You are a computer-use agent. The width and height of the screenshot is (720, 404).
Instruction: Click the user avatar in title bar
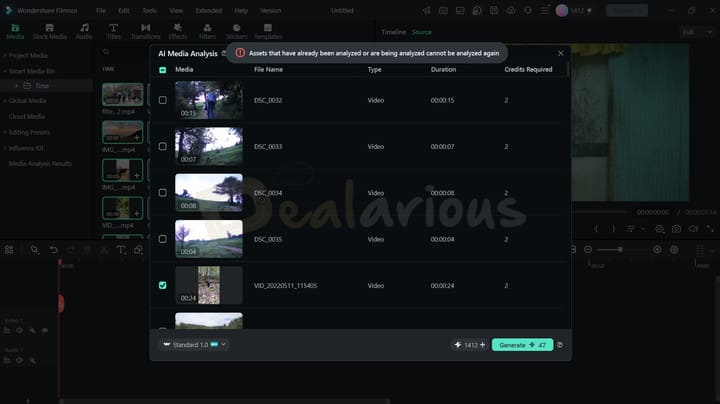pyautogui.click(x=562, y=11)
